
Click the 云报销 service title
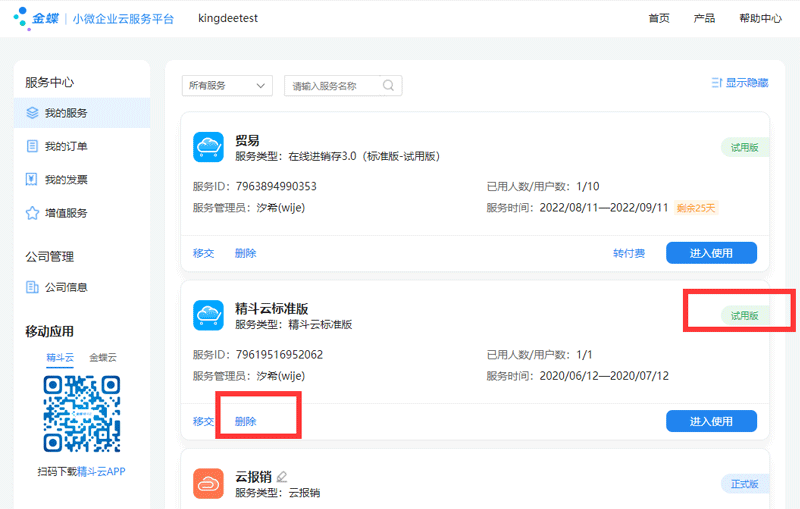click(253, 477)
